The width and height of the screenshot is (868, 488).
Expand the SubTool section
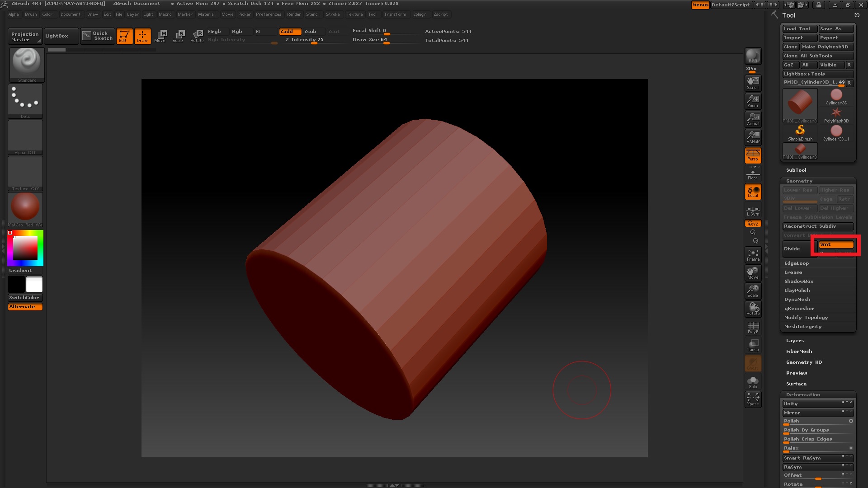[x=796, y=170]
